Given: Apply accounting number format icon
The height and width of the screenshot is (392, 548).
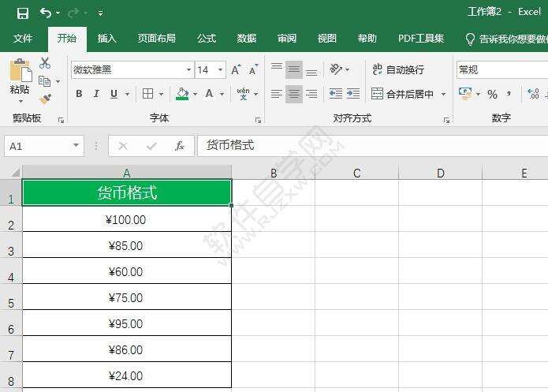Looking at the screenshot, I should coord(465,94).
